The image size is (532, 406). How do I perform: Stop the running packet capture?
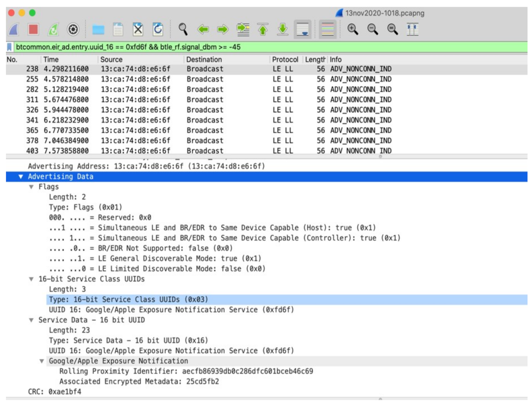(33, 29)
